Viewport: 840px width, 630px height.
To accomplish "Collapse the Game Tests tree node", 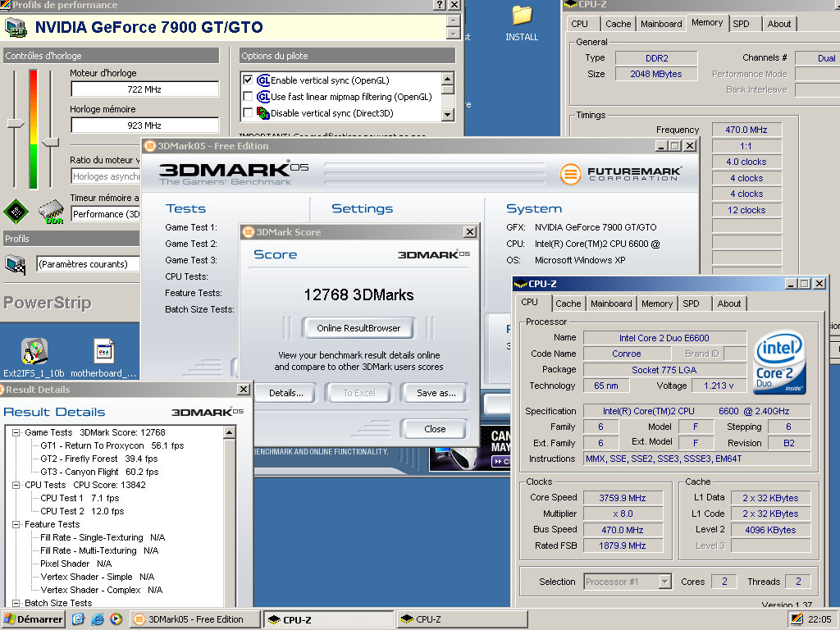I will tap(16, 432).
